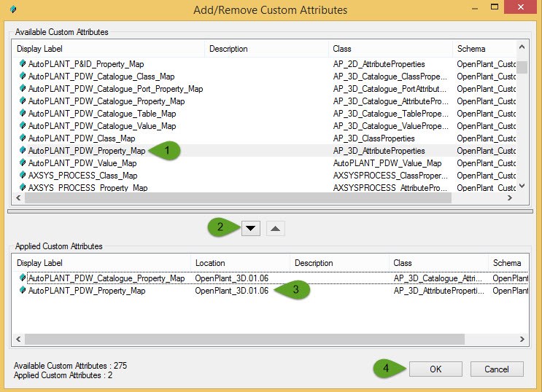This screenshot has height=392, width=542.
Task: Confirm changes with the OK button
Action: coord(435,369)
